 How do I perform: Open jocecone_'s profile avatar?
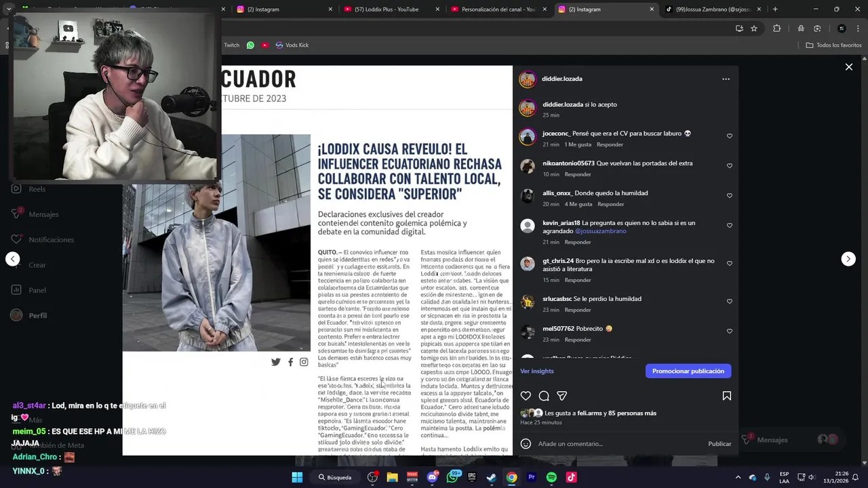(x=528, y=136)
